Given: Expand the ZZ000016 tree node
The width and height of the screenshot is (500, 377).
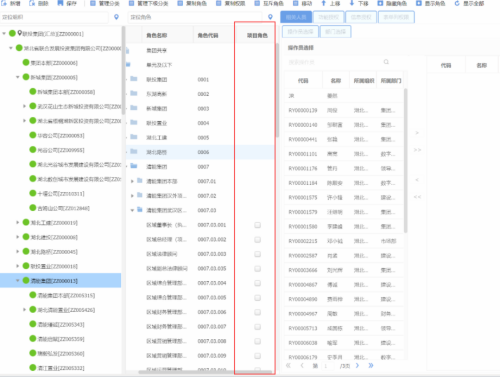Looking at the screenshot, I should [x=18, y=266].
